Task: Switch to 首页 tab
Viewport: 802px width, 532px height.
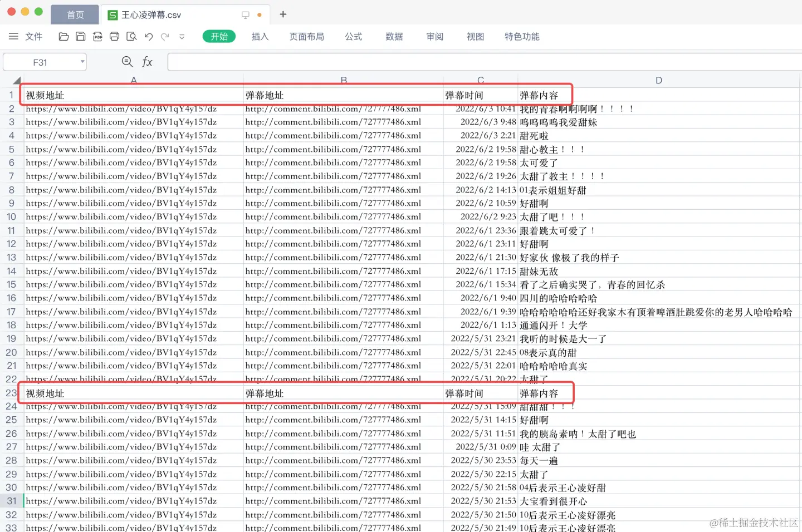Action: pyautogui.click(x=75, y=15)
